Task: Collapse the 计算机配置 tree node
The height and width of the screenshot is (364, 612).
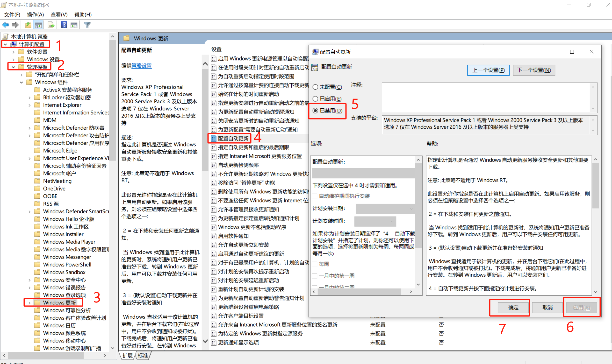Action: tap(5, 44)
